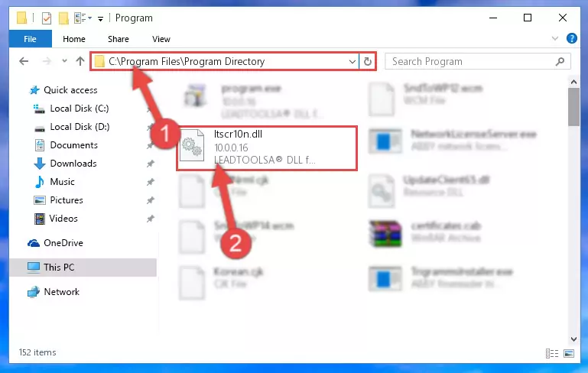Go up one folder level
The width and height of the screenshot is (588, 373).
[x=80, y=61]
